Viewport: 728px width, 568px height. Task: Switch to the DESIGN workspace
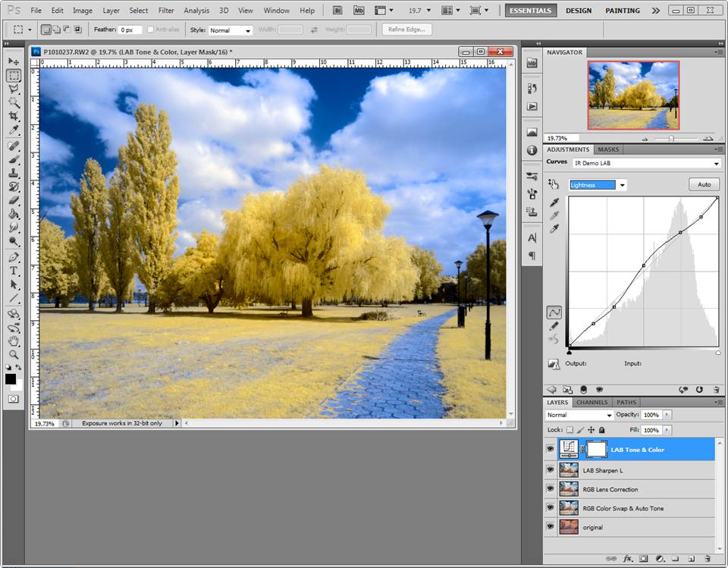579,10
